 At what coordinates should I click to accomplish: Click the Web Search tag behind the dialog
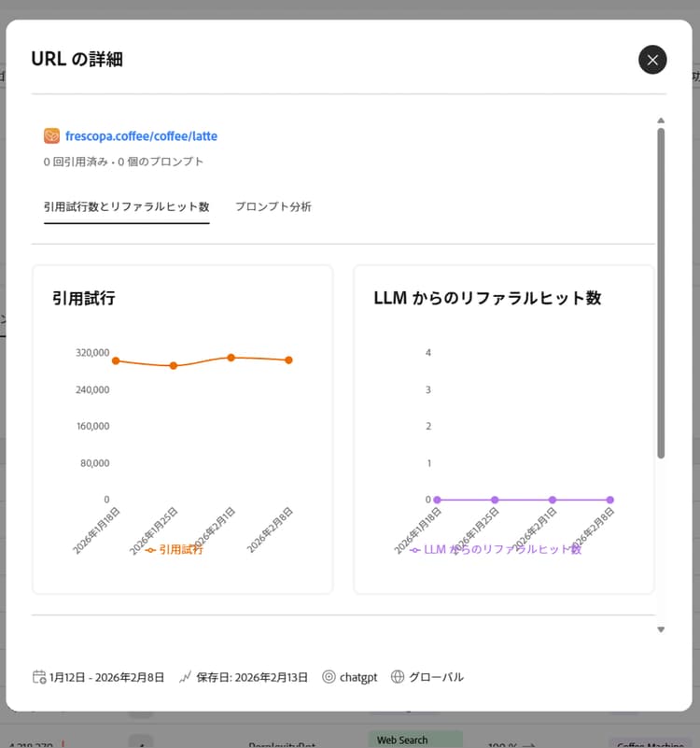414,738
